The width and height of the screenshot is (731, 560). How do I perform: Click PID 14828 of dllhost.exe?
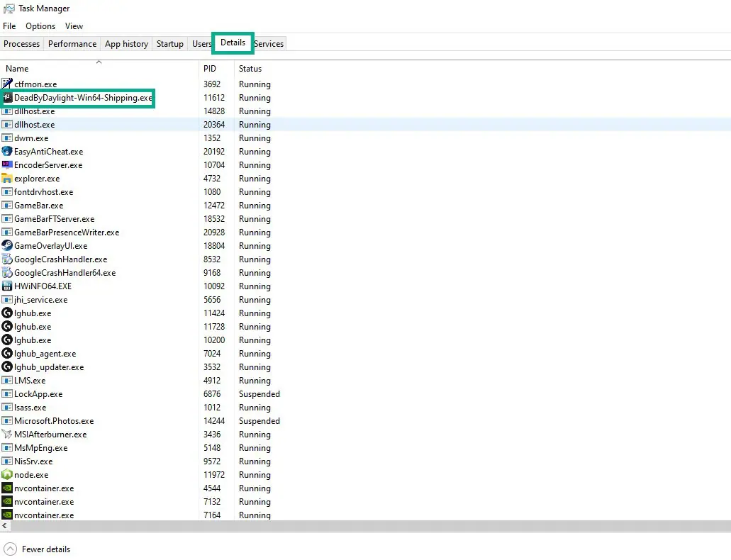click(x=214, y=111)
